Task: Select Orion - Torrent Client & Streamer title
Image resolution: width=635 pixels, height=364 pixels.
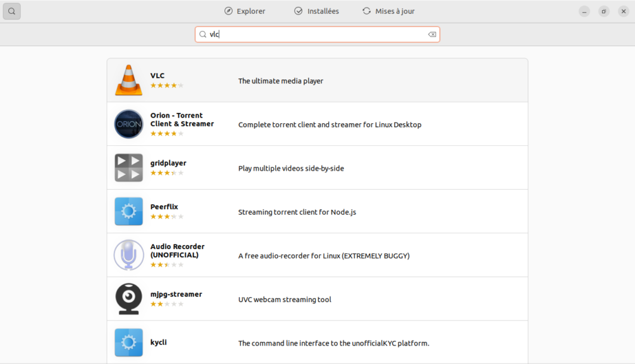Action: (x=182, y=119)
